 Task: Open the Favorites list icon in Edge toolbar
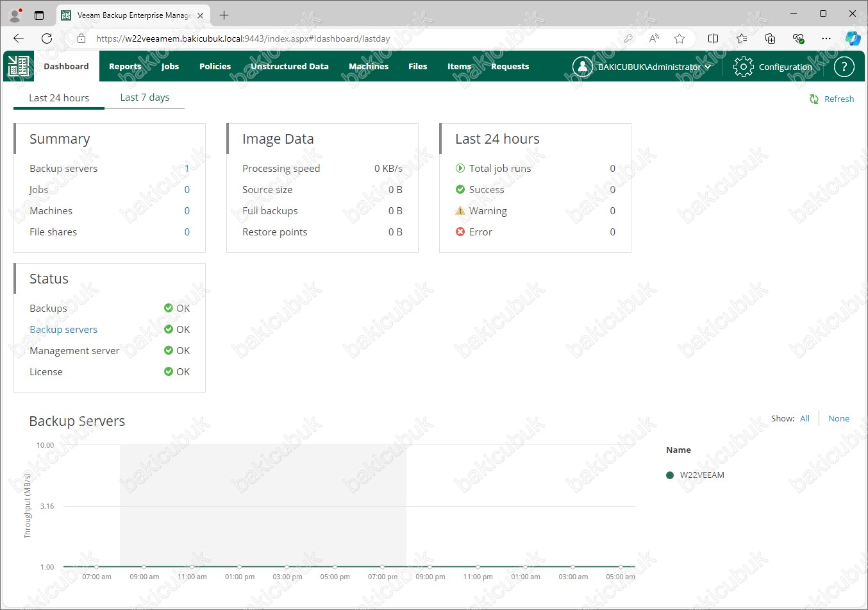(x=742, y=38)
